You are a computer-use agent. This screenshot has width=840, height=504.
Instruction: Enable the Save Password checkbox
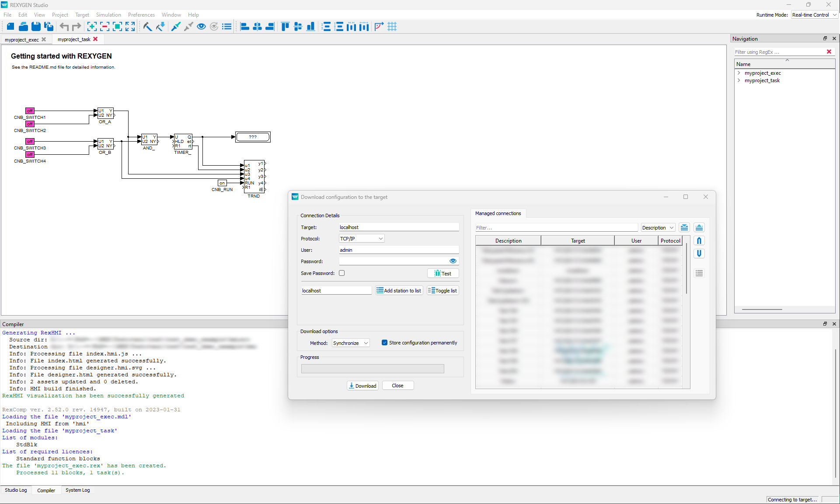pos(342,273)
